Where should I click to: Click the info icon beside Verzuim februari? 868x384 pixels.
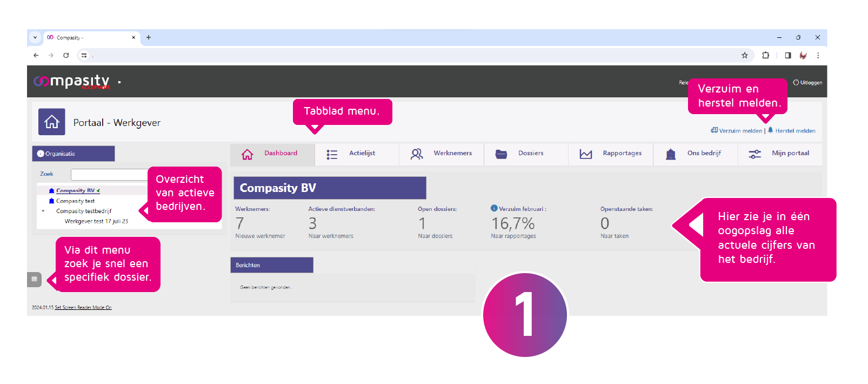click(494, 208)
